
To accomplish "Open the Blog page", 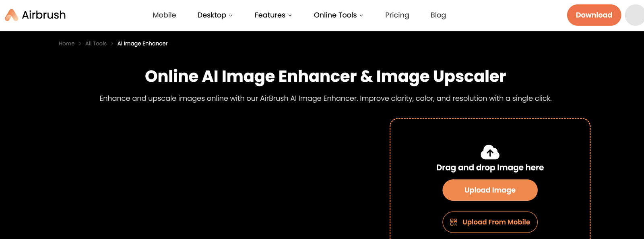I will click(x=438, y=15).
